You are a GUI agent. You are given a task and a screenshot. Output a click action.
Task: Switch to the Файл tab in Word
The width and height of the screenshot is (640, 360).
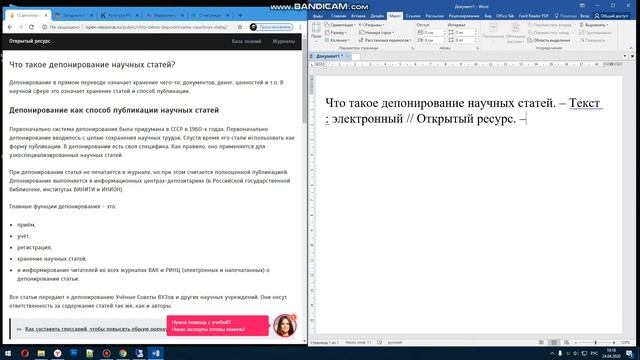[x=318, y=16]
